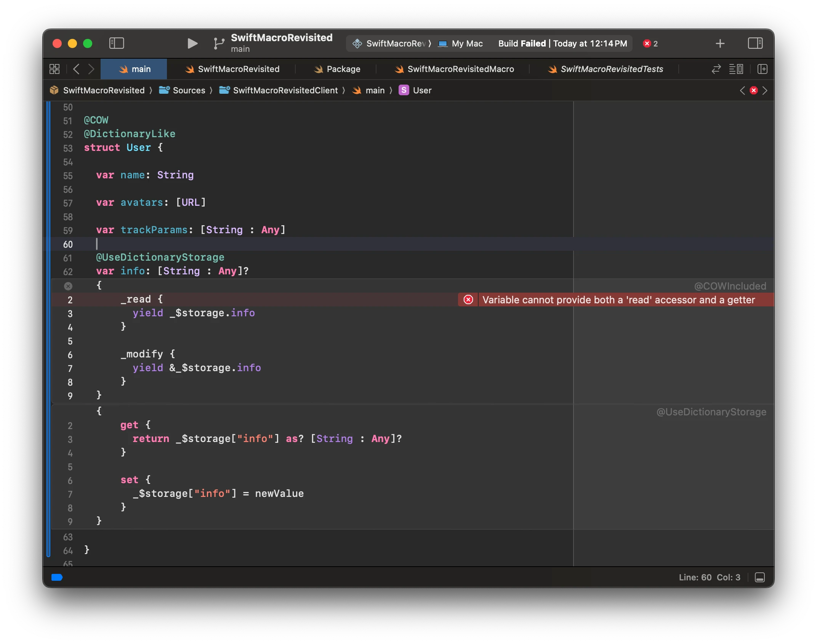This screenshot has height=644, width=817.
Task: Click the @COWIncluded expansion label
Action: (x=730, y=286)
